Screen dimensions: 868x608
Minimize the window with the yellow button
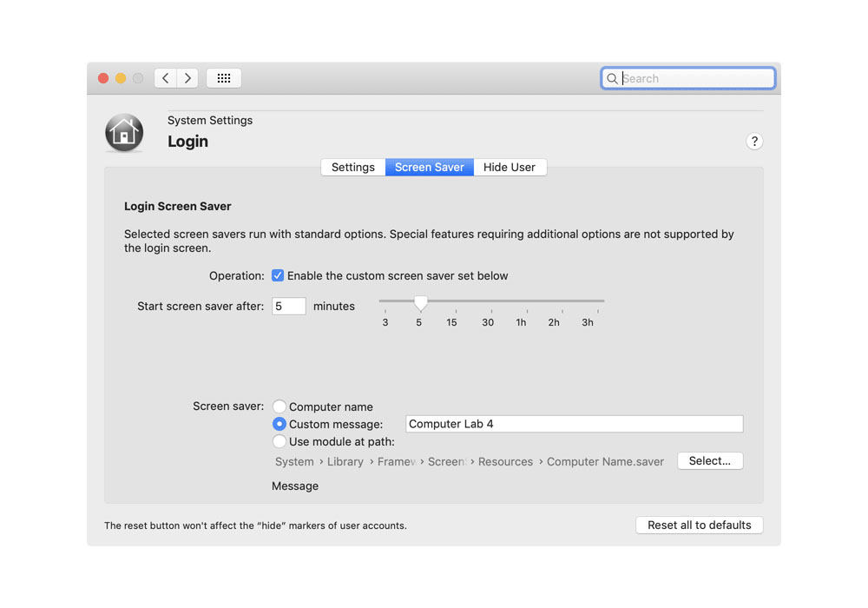tap(121, 78)
